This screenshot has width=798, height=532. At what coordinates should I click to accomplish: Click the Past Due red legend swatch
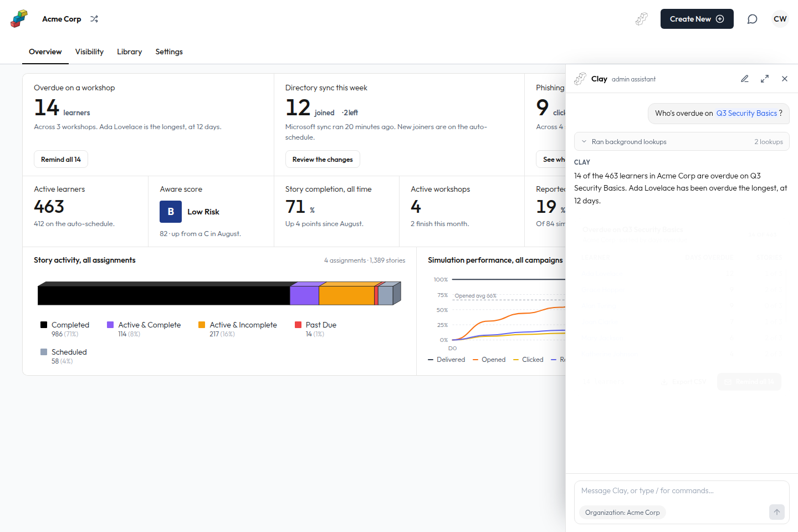(x=298, y=325)
